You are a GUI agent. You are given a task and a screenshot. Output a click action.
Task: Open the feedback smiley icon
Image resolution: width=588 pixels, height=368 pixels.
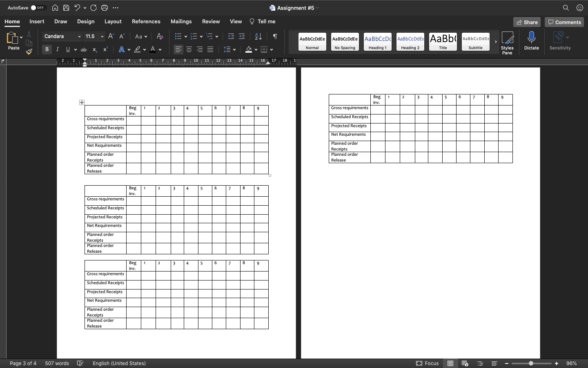[x=580, y=8]
